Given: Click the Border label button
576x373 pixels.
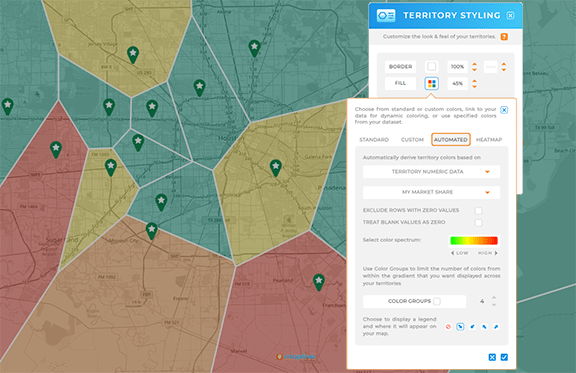Looking at the screenshot, I should [x=400, y=67].
